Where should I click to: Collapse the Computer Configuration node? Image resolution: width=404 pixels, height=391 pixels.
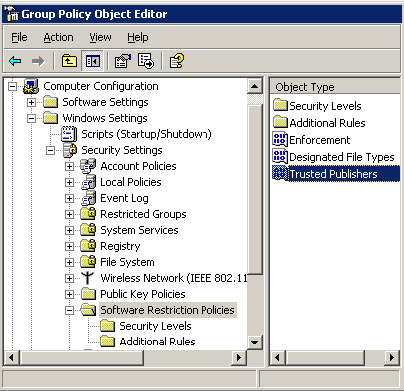pyautogui.click(x=13, y=86)
